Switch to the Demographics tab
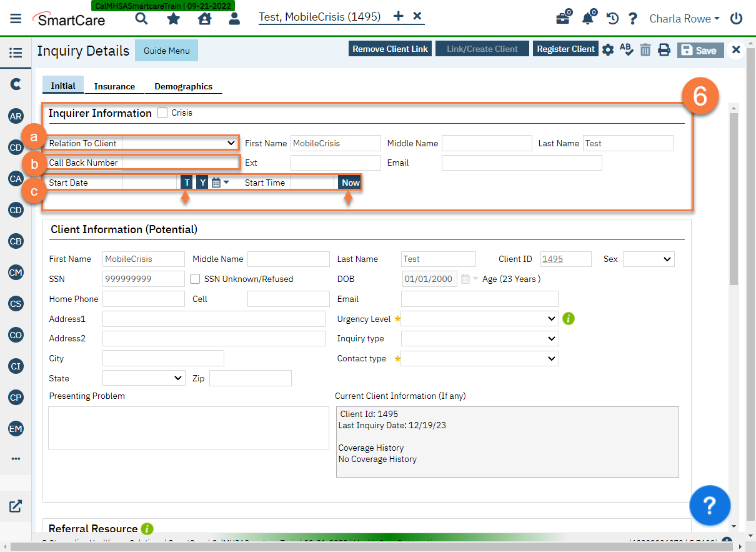 point(183,86)
